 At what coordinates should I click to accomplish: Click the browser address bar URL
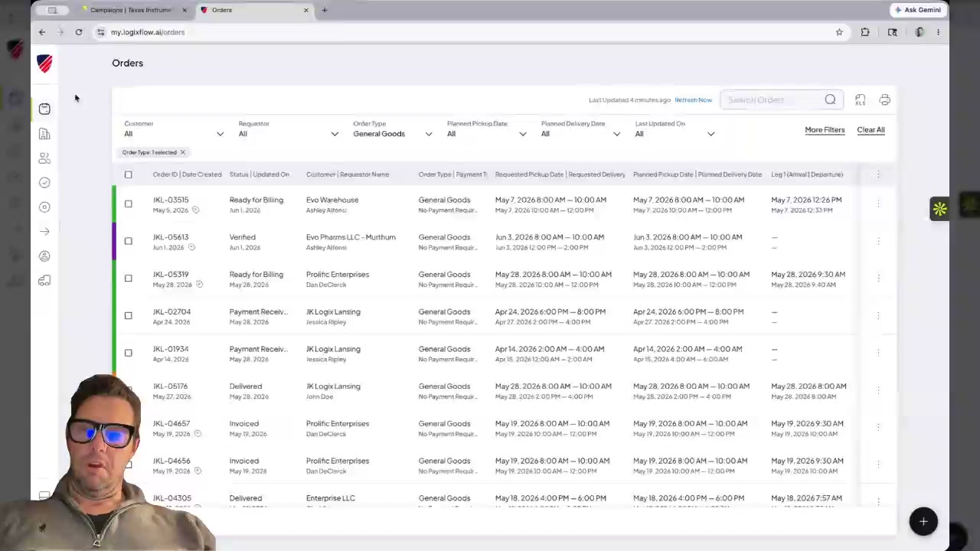(148, 32)
